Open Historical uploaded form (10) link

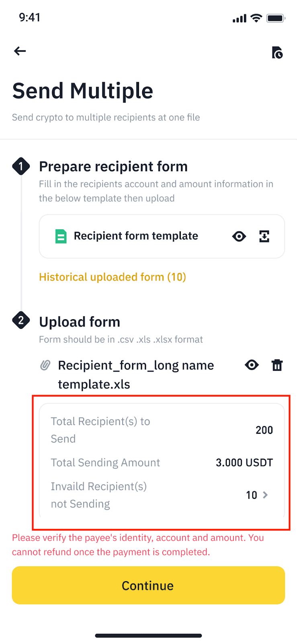pos(113,277)
